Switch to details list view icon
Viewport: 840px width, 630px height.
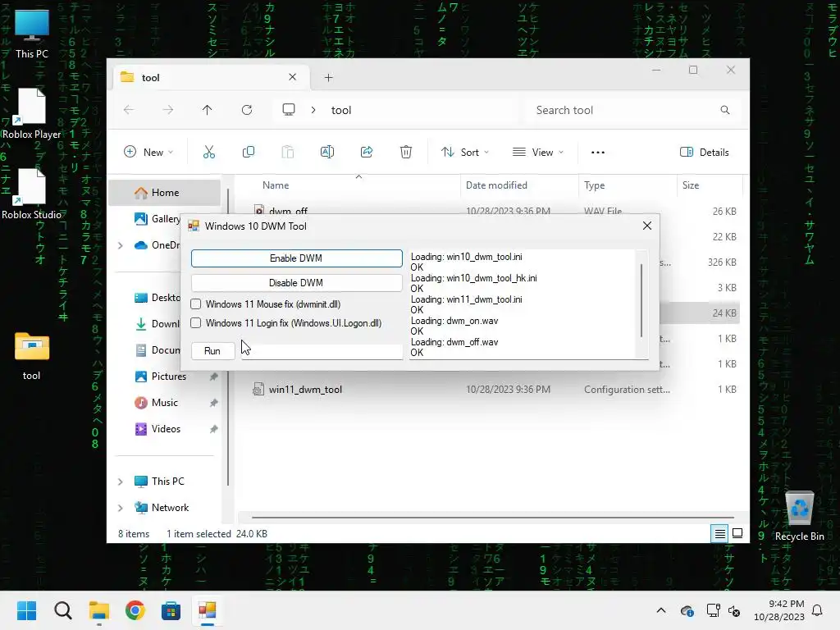click(720, 533)
